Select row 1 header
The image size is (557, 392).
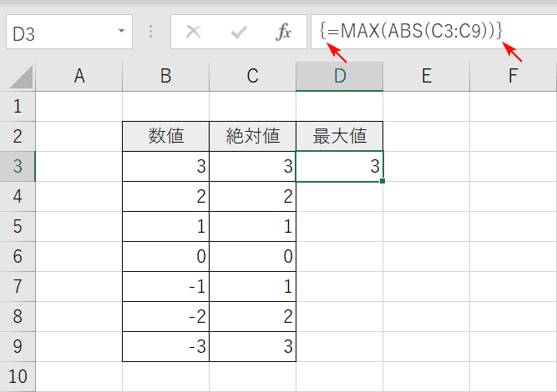[x=18, y=106]
